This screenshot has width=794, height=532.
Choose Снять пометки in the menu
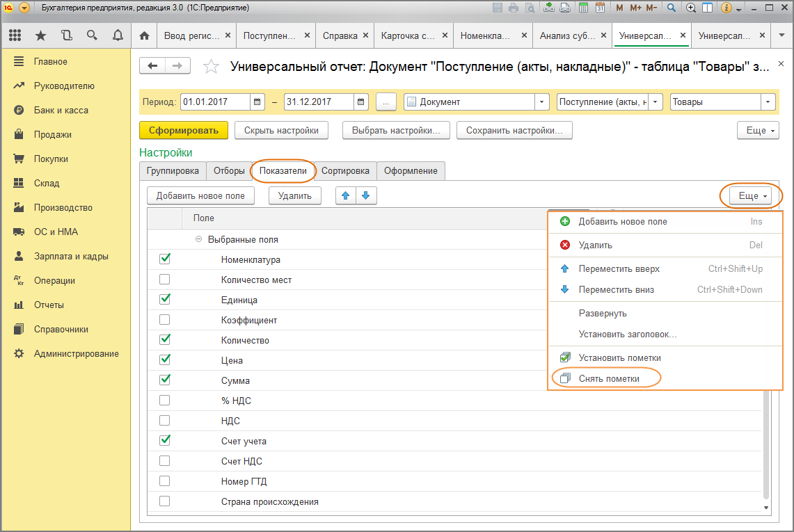click(x=609, y=378)
